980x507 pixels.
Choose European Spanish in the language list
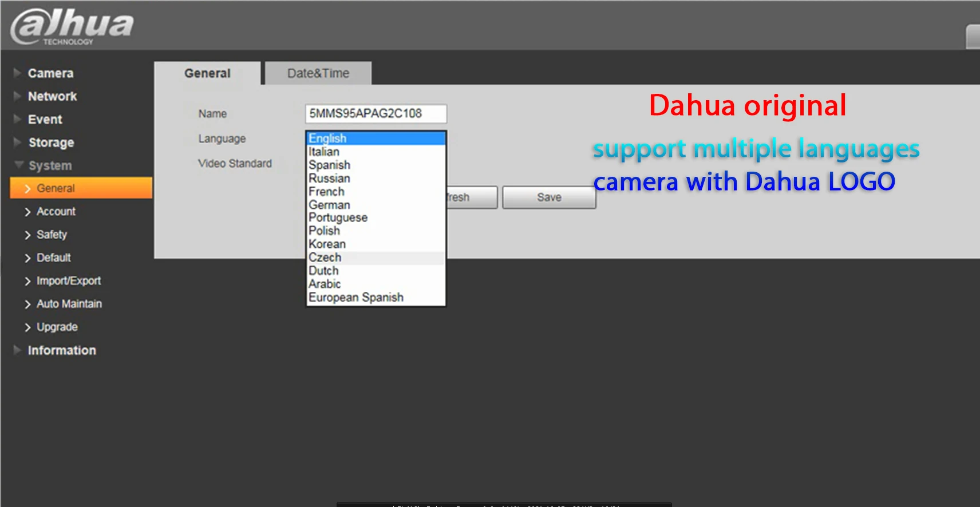[376, 297]
